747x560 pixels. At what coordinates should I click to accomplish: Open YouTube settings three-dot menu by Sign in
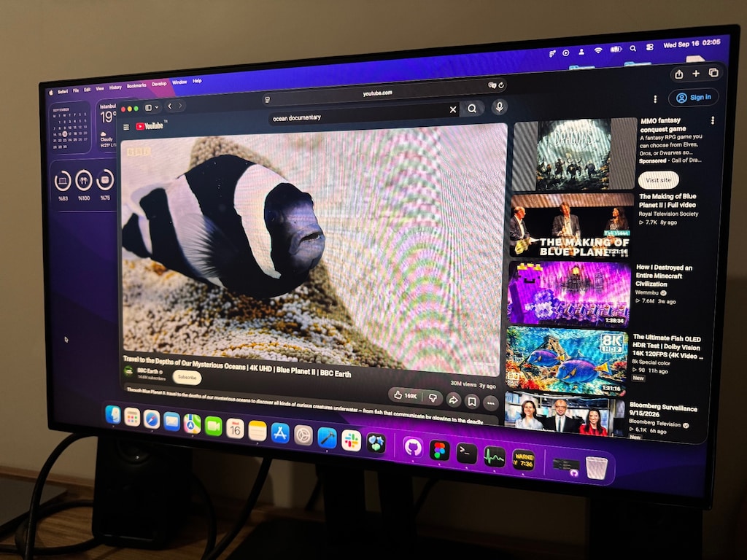(x=655, y=98)
